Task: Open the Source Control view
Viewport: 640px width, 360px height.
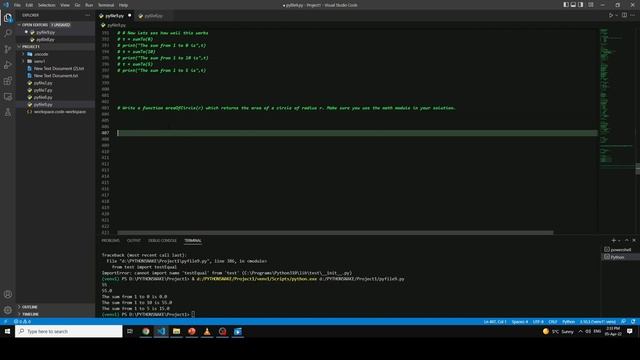Action: tap(8, 49)
